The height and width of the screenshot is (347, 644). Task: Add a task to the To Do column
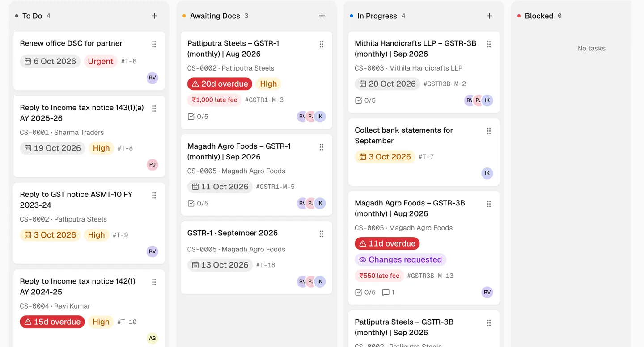pyautogui.click(x=154, y=16)
